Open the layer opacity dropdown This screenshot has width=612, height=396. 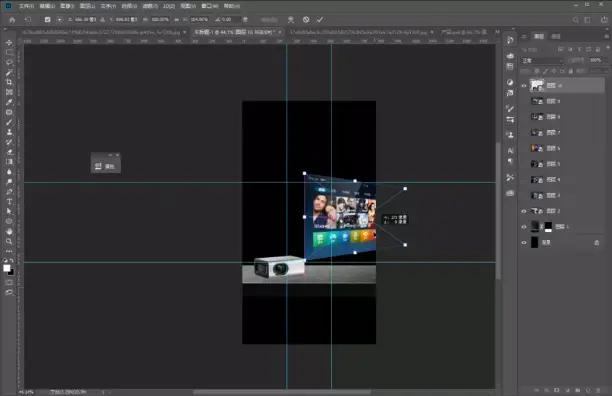tap(606, 60)
